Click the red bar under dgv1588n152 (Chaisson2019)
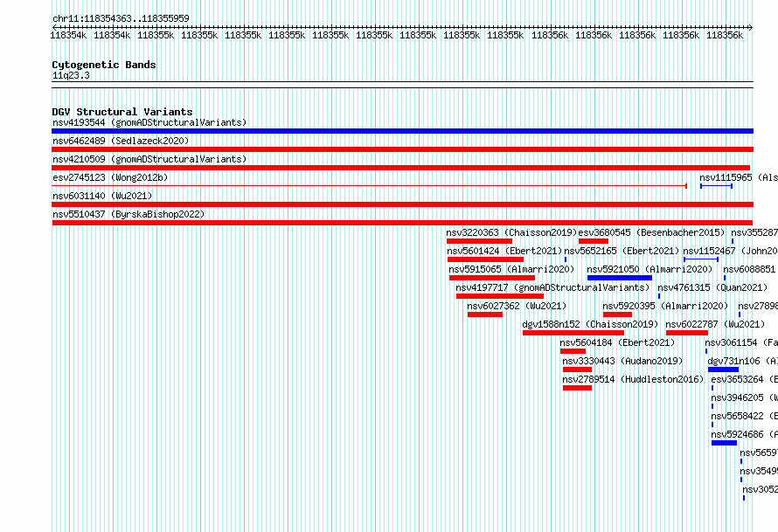The width and height of the screenshot is (778, 532). pyautogui.click(x=573, y=333)
